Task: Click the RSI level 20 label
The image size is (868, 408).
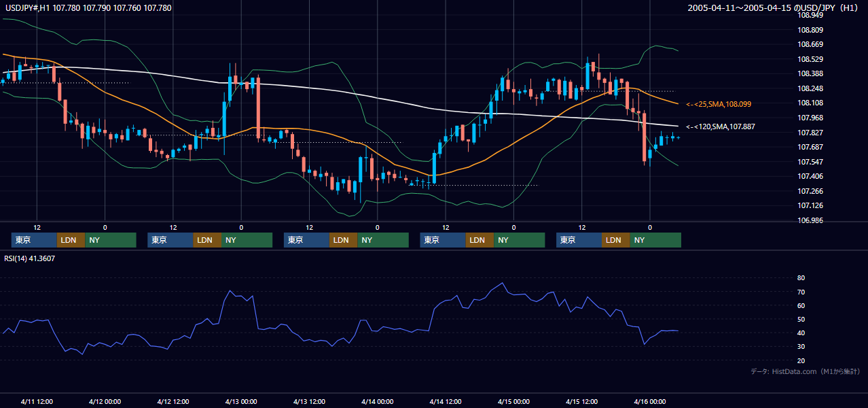Action: tap(801, 360)
